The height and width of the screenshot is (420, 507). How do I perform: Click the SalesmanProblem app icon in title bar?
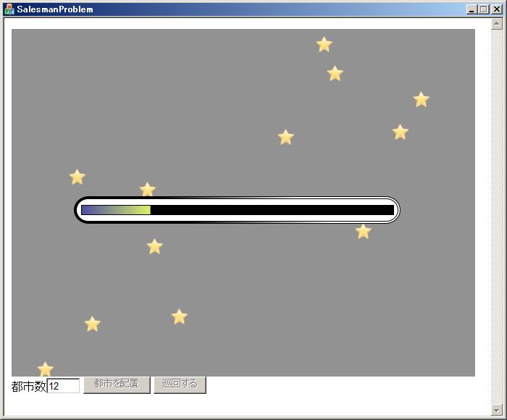coord(9,9)
